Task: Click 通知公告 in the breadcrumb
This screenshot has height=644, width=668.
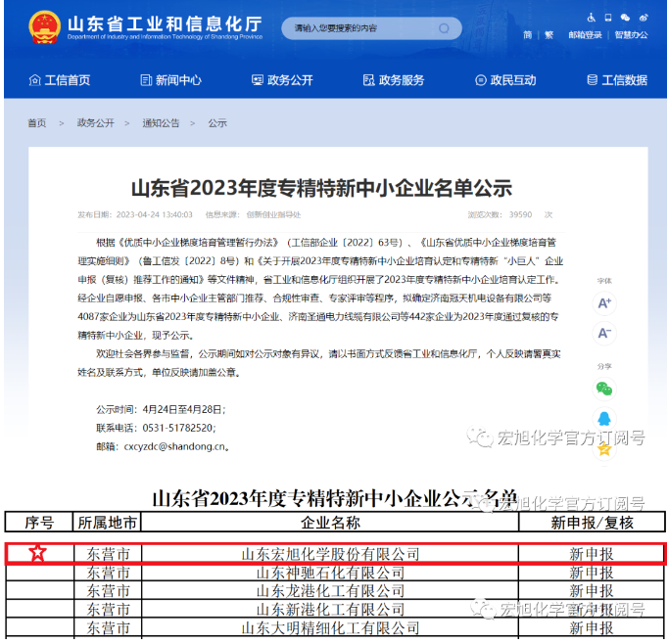Action: pyautogui.click(x=161, y=123)
